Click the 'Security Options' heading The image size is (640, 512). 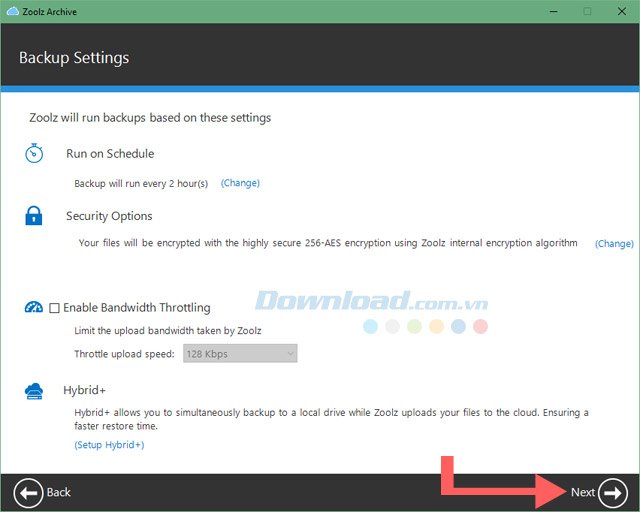click(109, 216)
